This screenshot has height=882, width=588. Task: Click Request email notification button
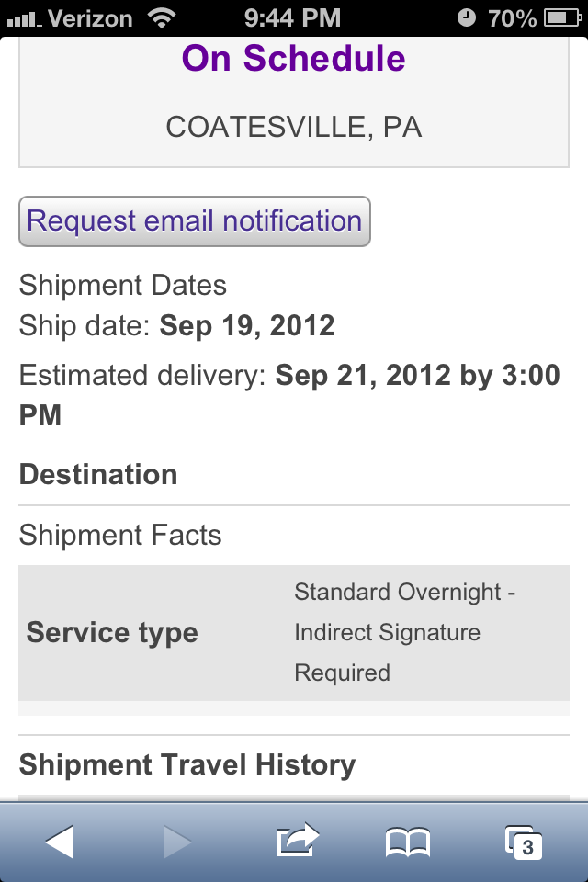point(195,221)
